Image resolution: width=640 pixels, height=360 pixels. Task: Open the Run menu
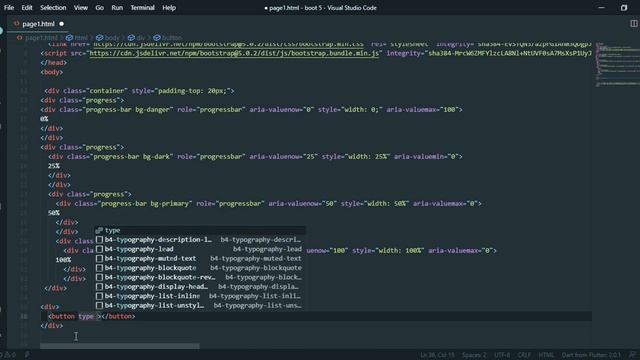117,8
